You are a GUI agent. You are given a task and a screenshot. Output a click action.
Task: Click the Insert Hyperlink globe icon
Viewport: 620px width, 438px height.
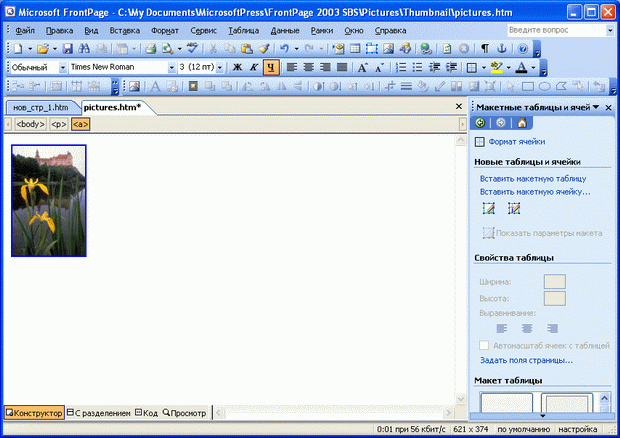(426, 49)
